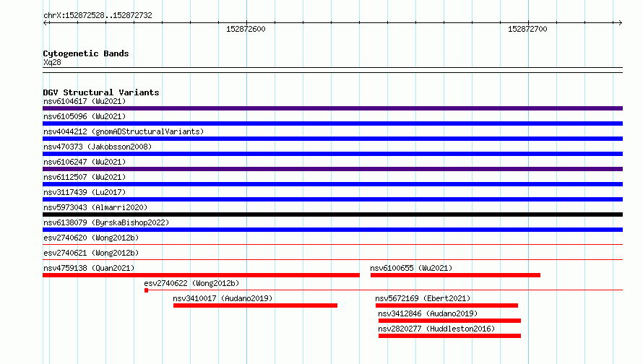This screenshot has width=643, height=364.
Task: Click nsv3410017 (Audano2019) label
Action: click(x=223, y=298)
